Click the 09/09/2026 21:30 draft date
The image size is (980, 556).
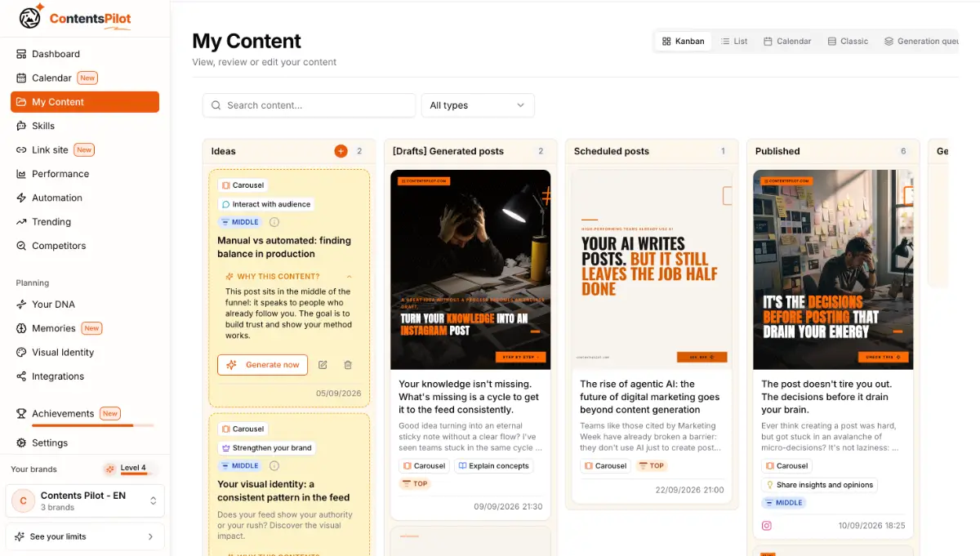(508, 506)
